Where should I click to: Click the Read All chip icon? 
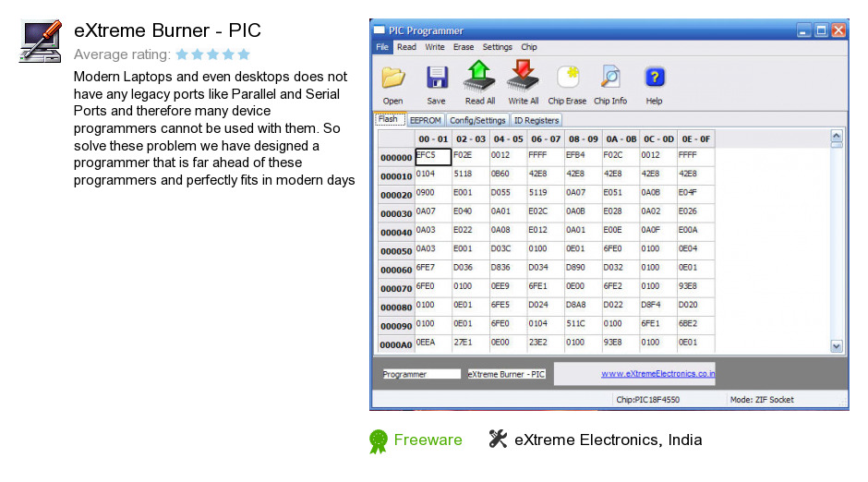click(479, 76)
